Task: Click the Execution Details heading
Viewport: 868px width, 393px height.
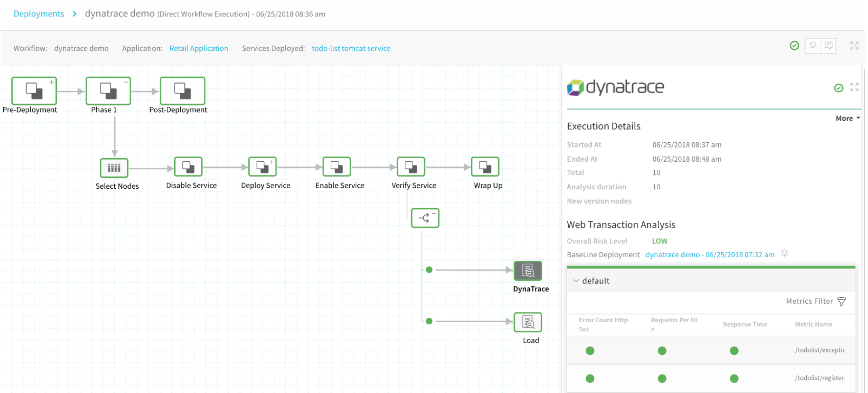Action: pyautogui.click(x=604, y=126)
